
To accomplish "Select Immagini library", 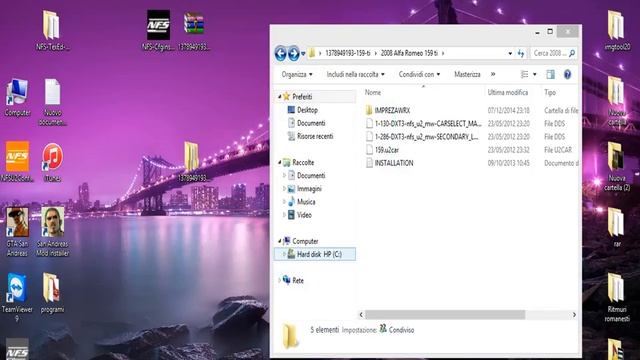I will pos(309,189).
